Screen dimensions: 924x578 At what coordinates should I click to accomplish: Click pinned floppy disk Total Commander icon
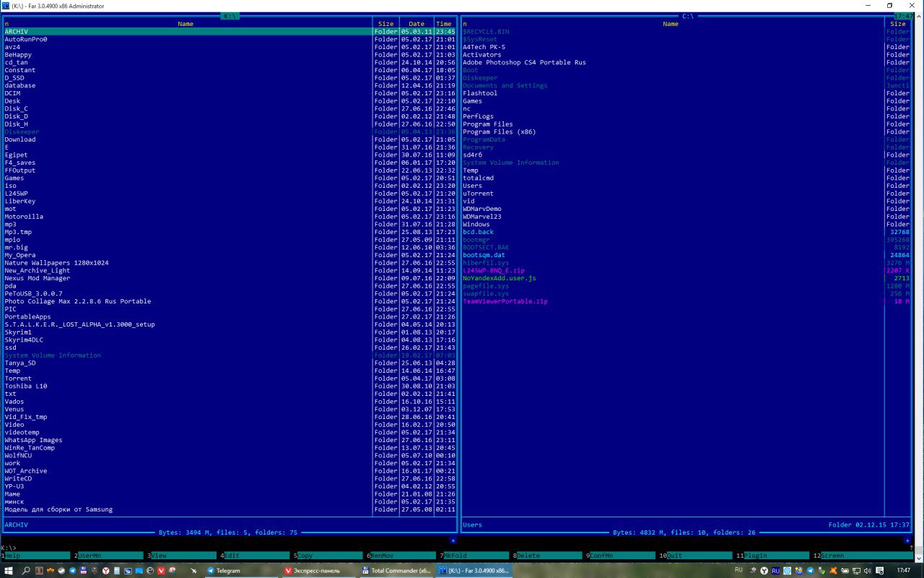point(84,571)
